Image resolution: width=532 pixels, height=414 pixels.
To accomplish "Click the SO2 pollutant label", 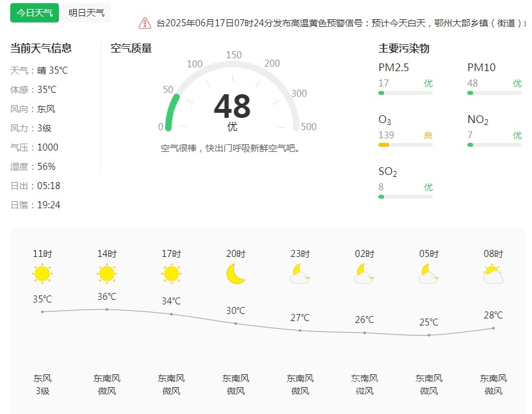I will [387, 172].
